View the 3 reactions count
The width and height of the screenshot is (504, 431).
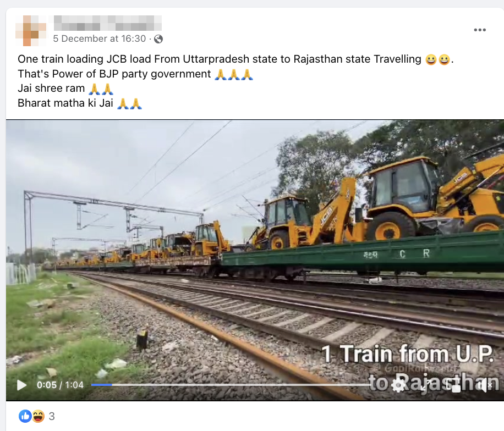51,417
